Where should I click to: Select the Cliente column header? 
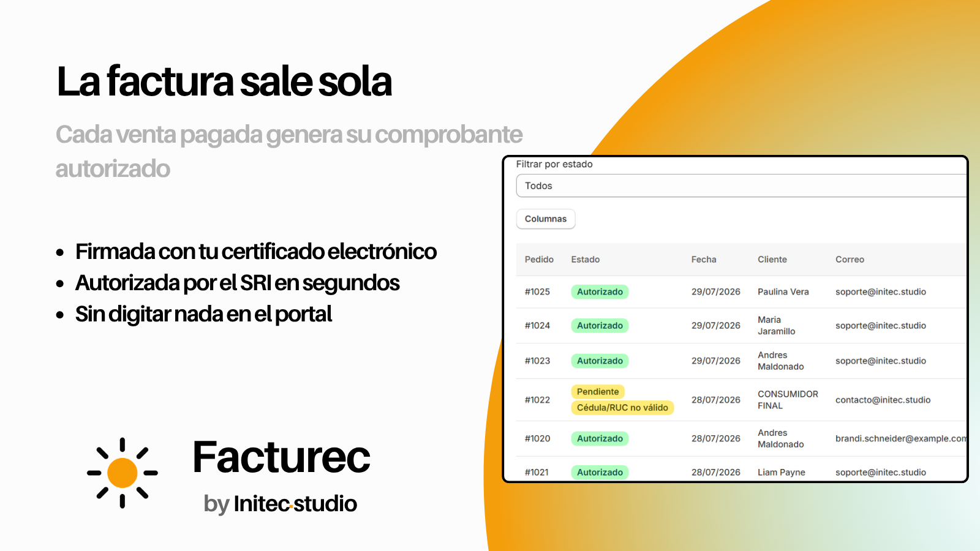(x=772, y=260)
